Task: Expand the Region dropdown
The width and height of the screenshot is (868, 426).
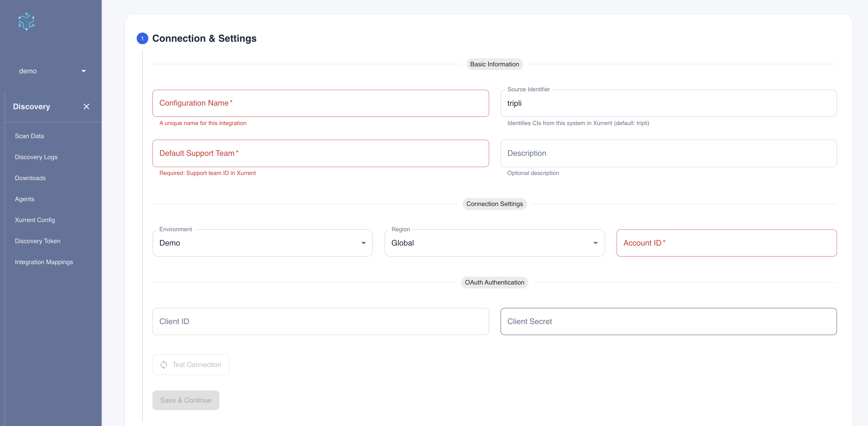Action: (494, 243)
